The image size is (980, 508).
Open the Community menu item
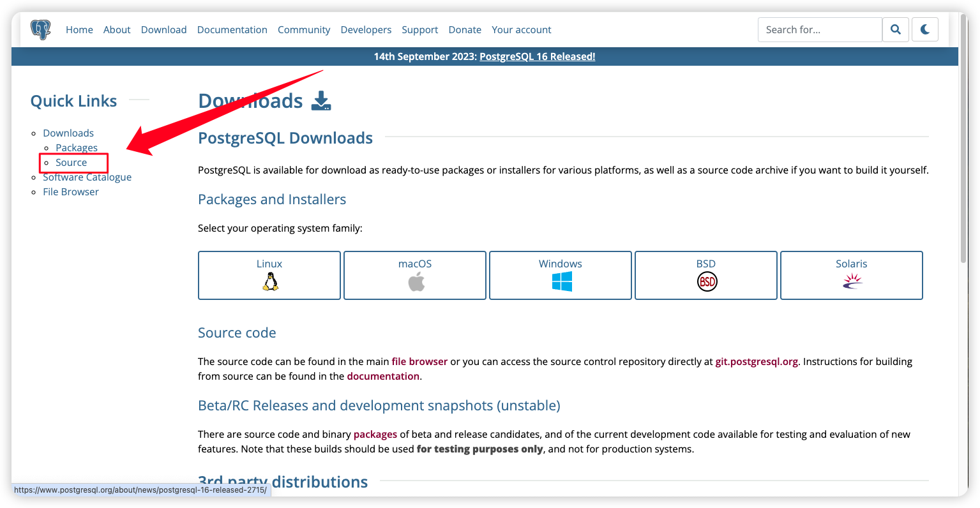pos(304,29)
